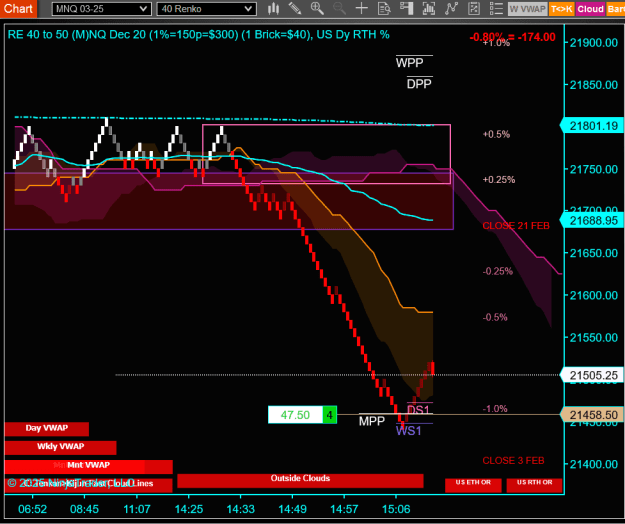Click the Outside Clouds red bar
This screenshot has height=524, width=625.
300,481
